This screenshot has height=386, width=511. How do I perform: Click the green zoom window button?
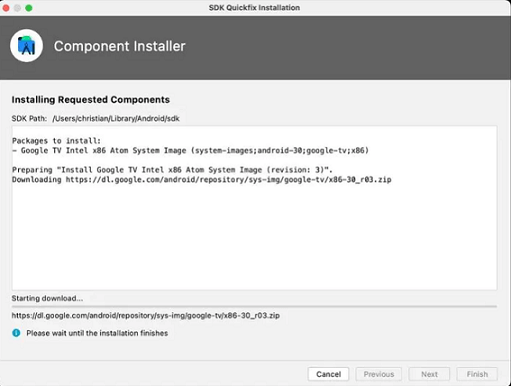29,8
